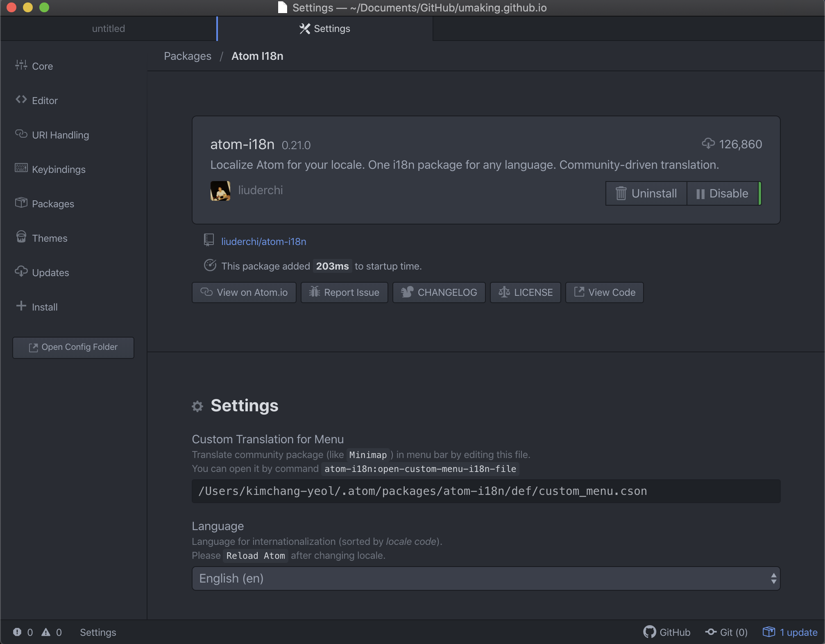Open Keybindings via keyboard icon
This screenshot has height=644, width=825.
click(x=21, y=168)
